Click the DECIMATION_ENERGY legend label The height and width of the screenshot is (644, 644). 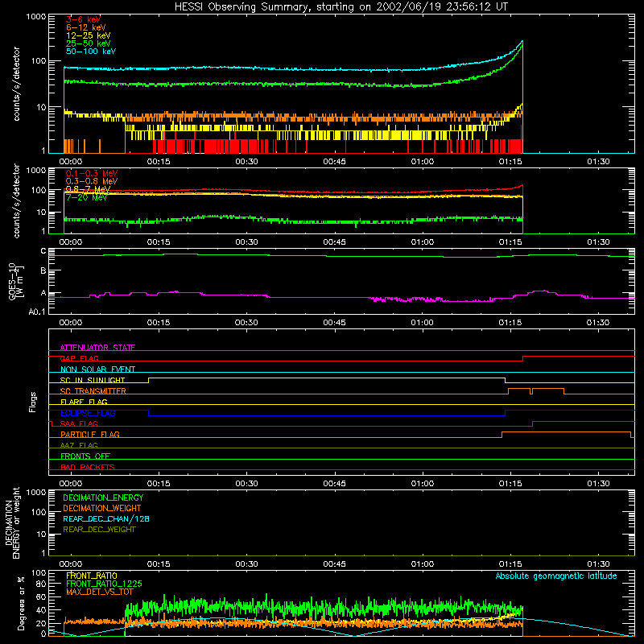[x=103, y=497]
